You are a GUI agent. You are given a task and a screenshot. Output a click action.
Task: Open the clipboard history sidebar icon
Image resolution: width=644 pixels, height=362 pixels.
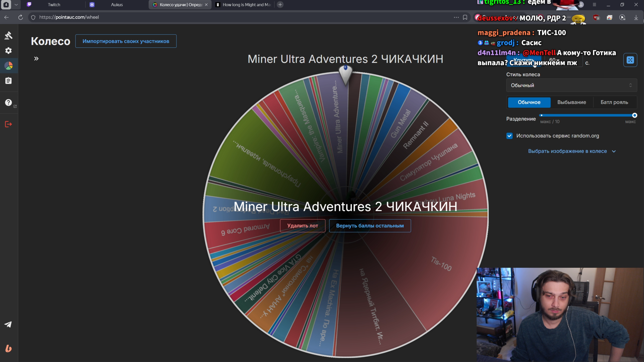click(x=8, y=81)
